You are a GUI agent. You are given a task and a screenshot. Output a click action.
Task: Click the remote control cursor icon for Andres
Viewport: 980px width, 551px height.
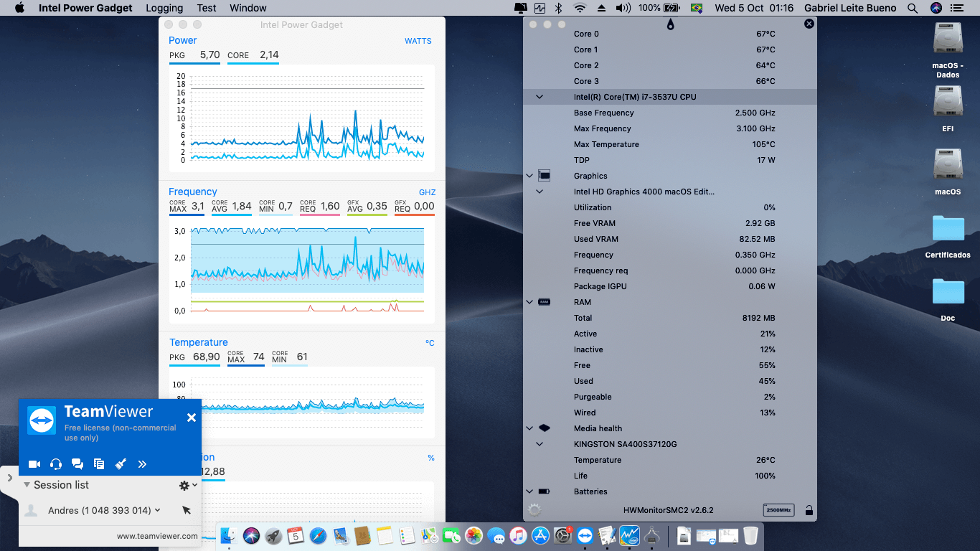[187, 510]
